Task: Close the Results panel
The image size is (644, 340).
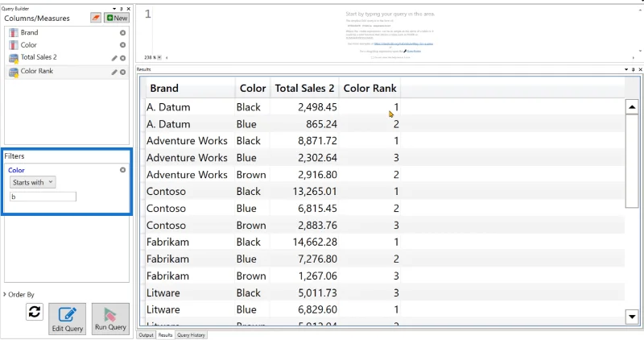Action: (x=640, y=69)
